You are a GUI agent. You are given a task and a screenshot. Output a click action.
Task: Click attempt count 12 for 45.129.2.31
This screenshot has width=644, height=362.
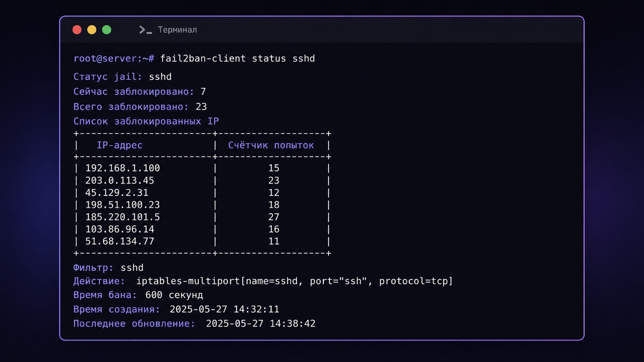tap(274, 193)
